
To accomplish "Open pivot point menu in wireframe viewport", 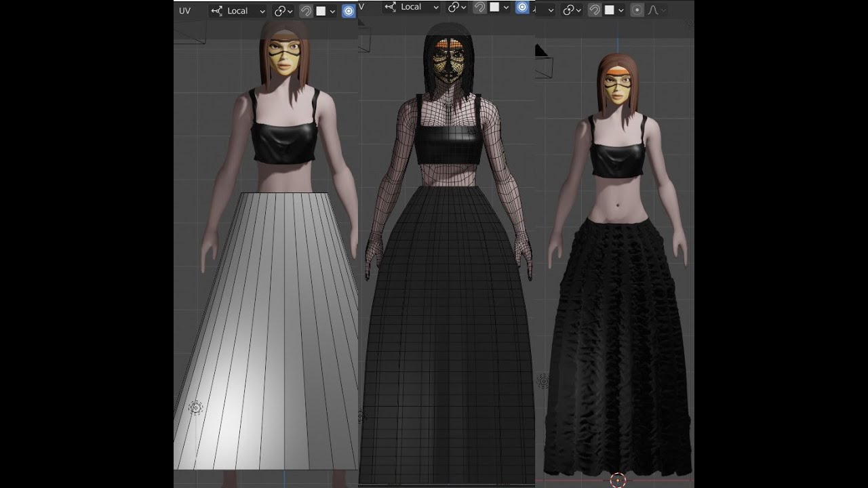I will click(x=457, y=7).
